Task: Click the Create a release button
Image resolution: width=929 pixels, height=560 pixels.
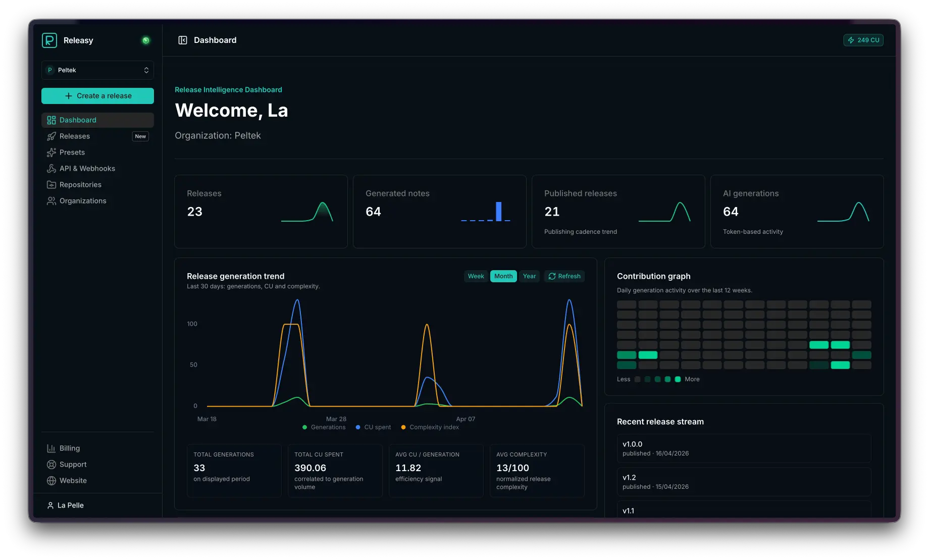Action: click(97, 96)
